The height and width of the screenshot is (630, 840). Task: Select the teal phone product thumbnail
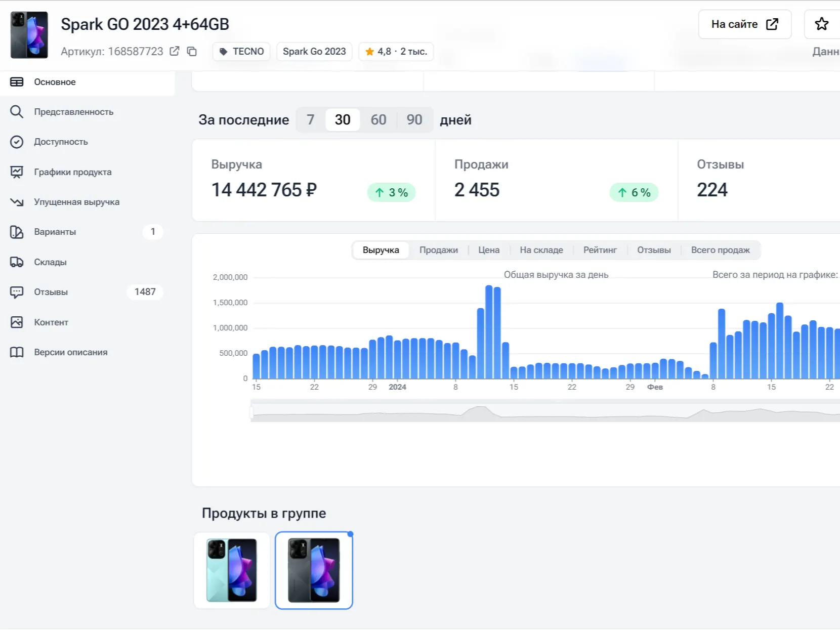(232, 570)
